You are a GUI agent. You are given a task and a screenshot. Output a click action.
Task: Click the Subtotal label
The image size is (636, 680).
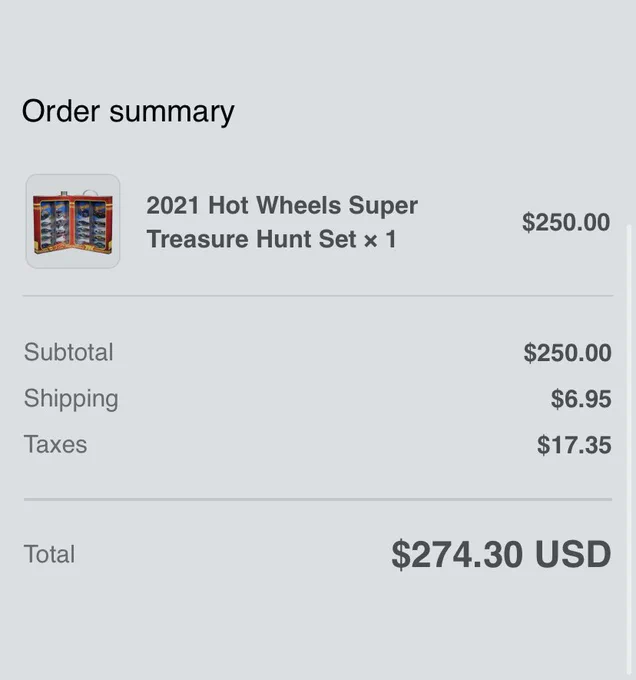(68, 352)
